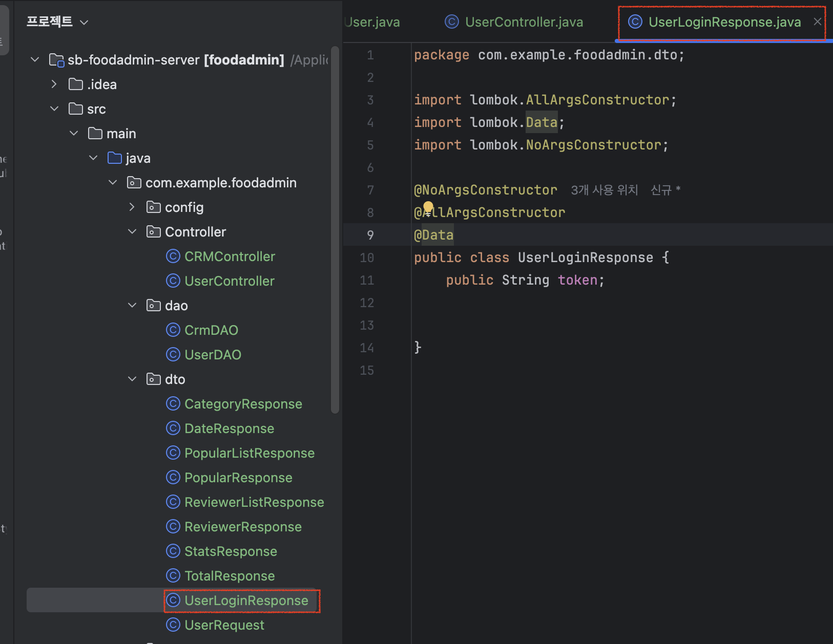Click the ReviewerListResponse class icon

tap(173, 502)
